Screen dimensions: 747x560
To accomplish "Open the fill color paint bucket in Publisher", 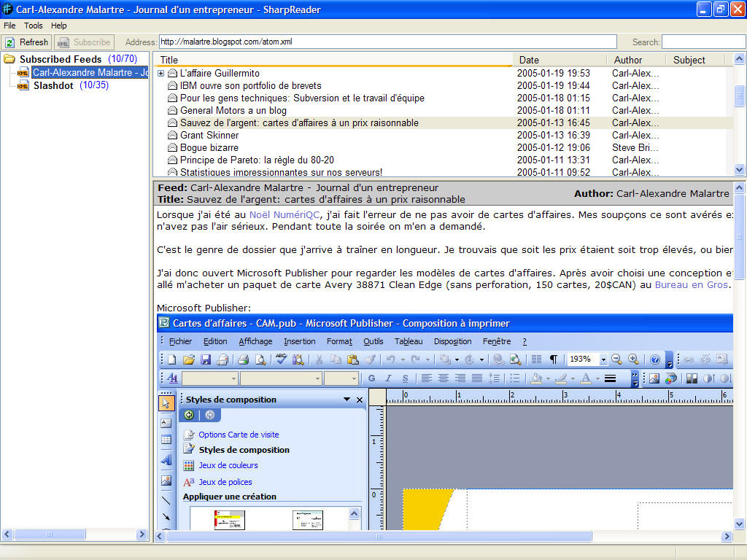I will click(536, 378).
